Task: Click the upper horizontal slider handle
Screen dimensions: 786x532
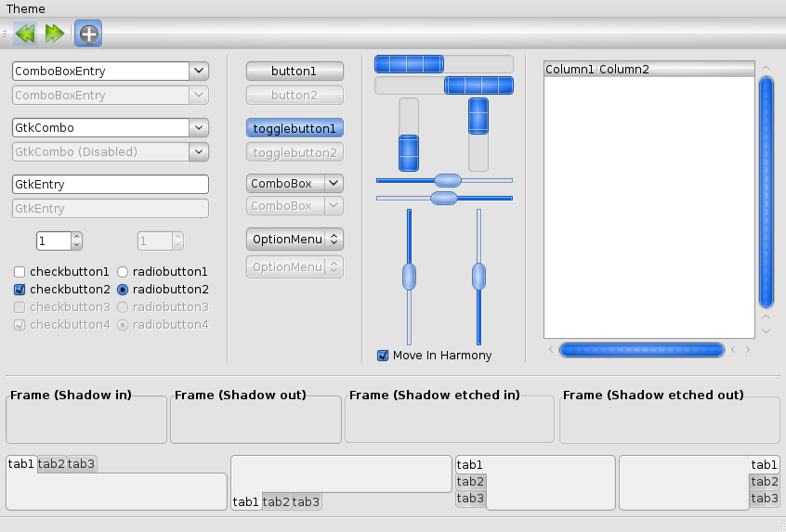Action: pos(448,180)
